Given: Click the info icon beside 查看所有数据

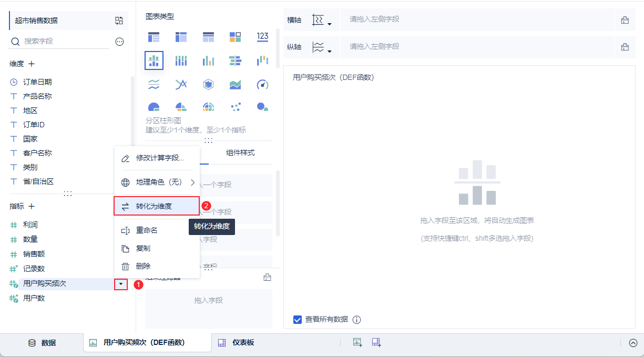Looking at the screenshot, I should coord(357,320).
